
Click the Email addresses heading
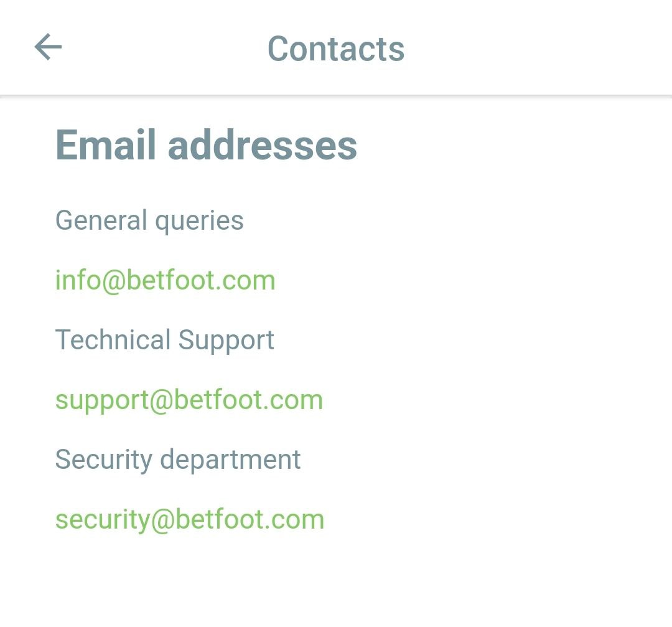point(206,145)
